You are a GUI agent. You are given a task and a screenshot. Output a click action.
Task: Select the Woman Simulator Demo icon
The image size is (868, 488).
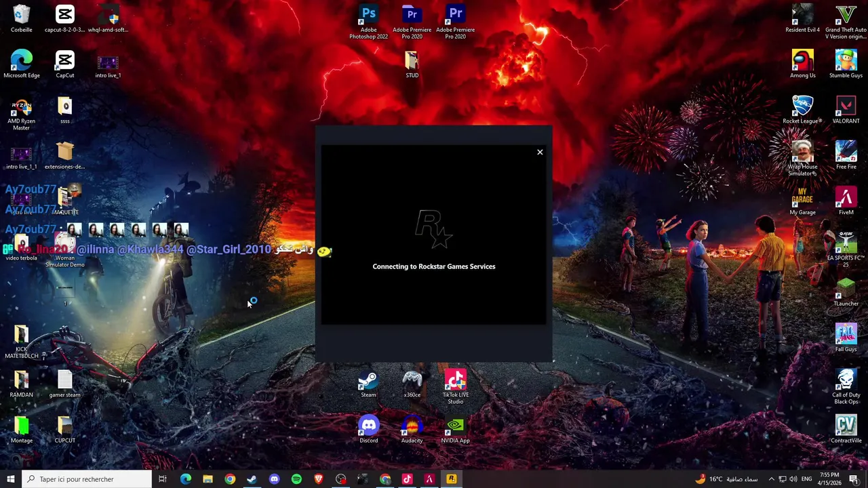(64, 250)
